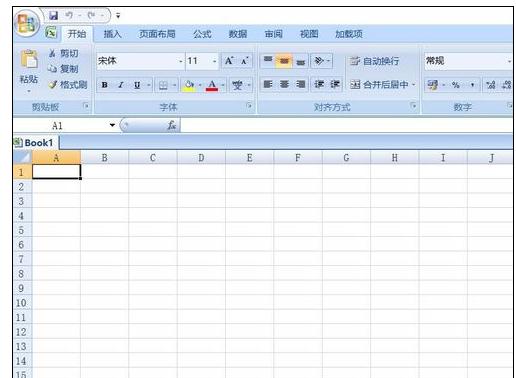Switch to 开始 Home tab

(x=77, y=34)
